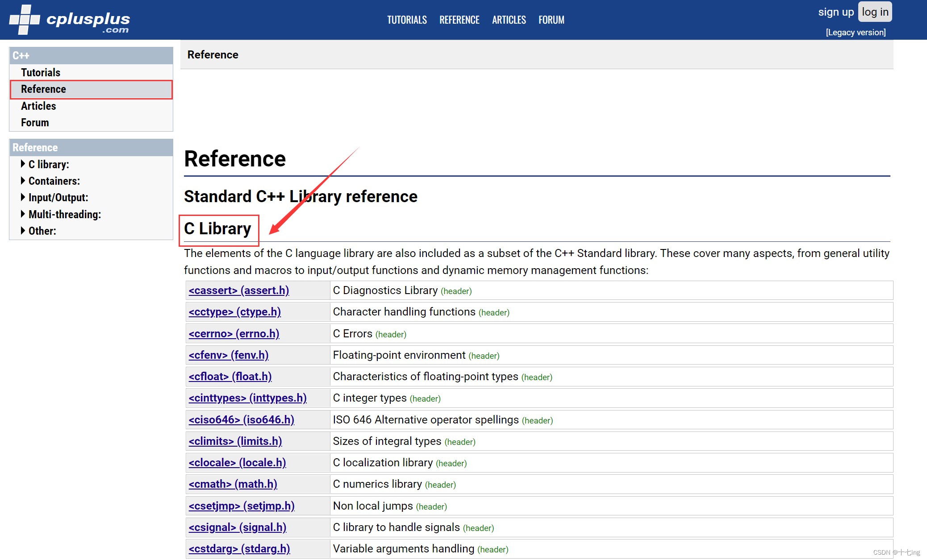Open the <csignal> (signal.h) link

[237, 527]
